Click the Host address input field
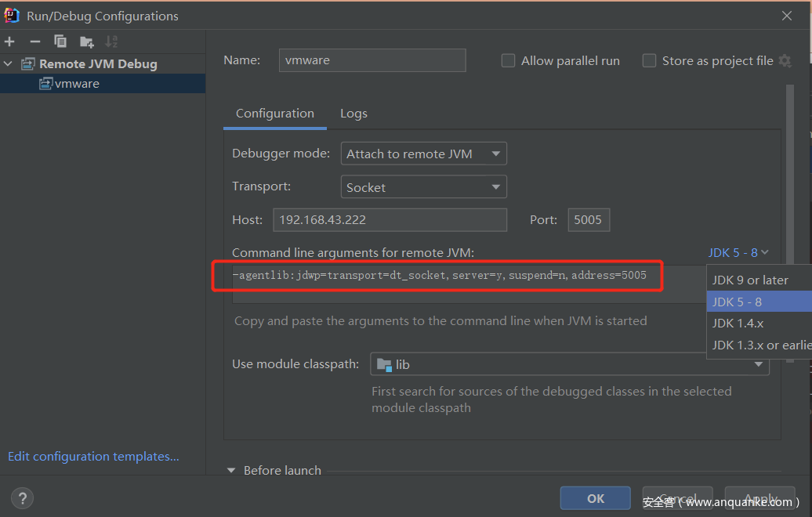812x517 pixels. (x=390, y=220)
